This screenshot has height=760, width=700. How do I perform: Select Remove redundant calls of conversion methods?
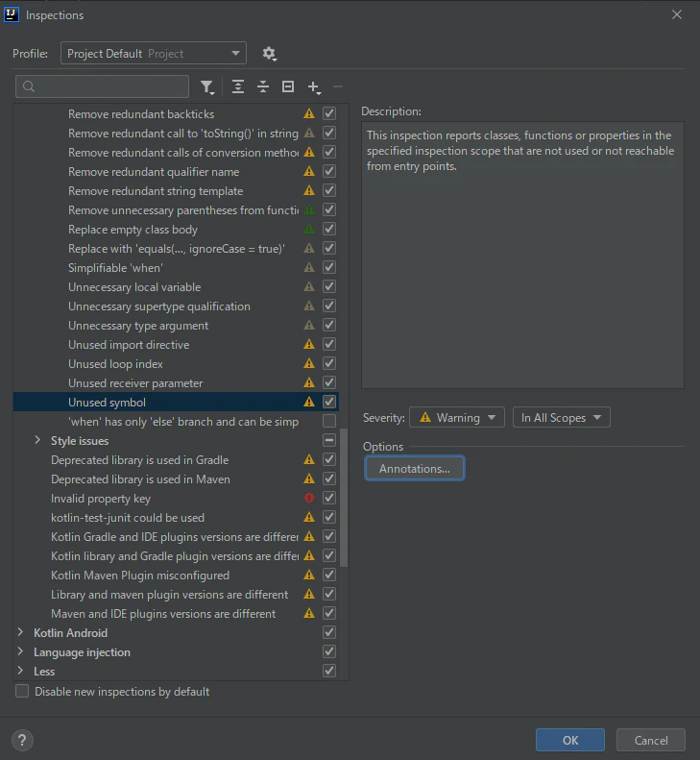(176, 152)
